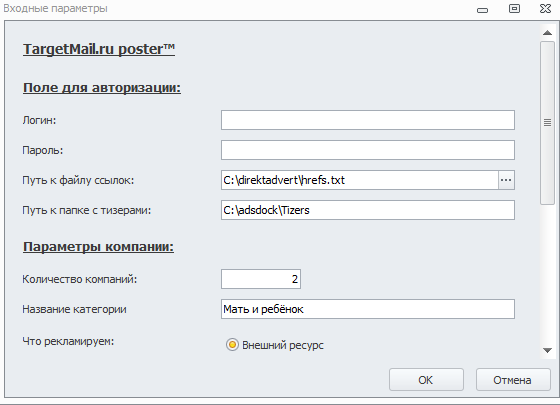Confirm with the OK button
560x405 pixels.
[x=426, y=380]
